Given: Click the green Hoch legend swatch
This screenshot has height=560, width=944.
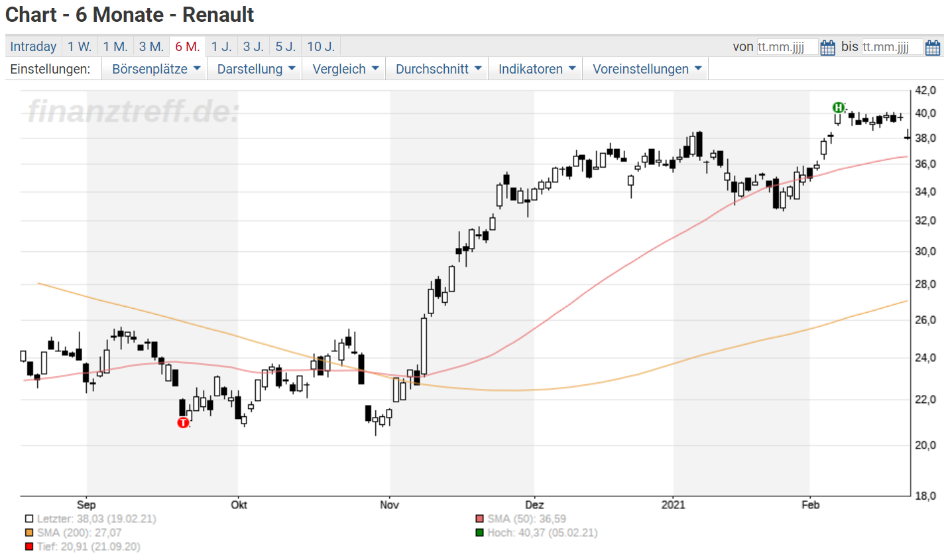Looking at the screenshot, I should point(480,533).
